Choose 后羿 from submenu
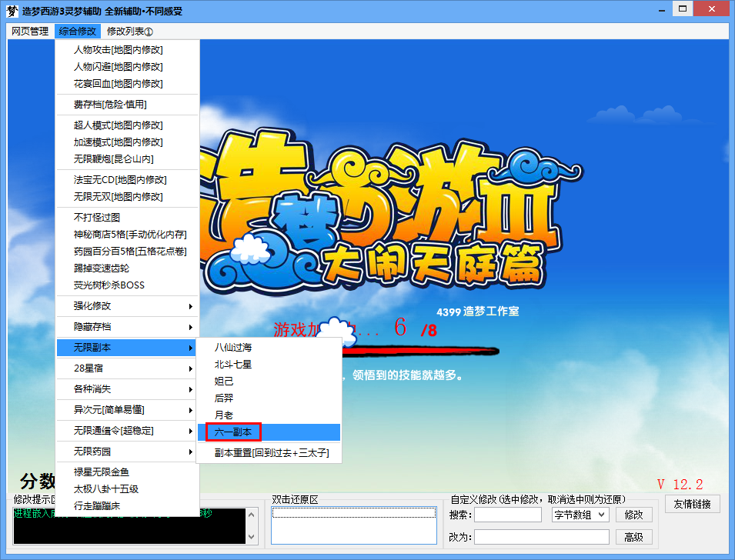 pos(269,398)
